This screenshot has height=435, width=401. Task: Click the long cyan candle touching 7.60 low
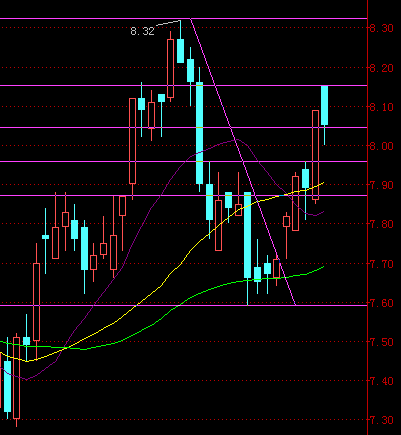248,235
